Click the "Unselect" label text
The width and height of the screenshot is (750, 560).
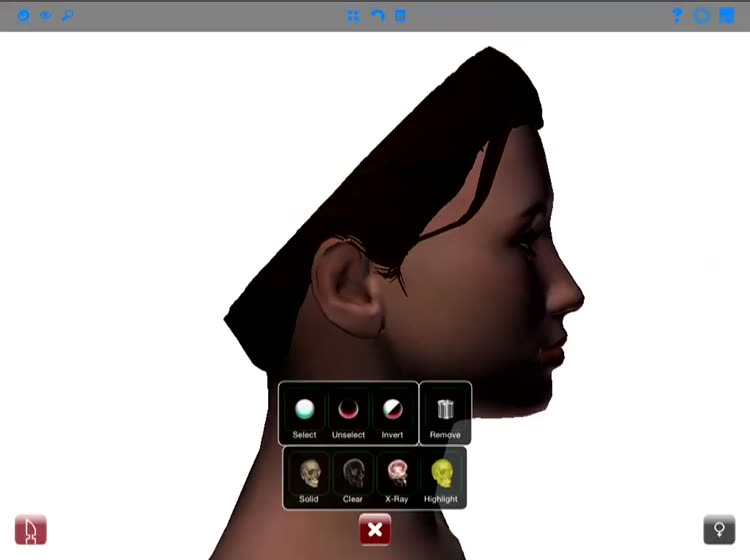tap(348, 435)
